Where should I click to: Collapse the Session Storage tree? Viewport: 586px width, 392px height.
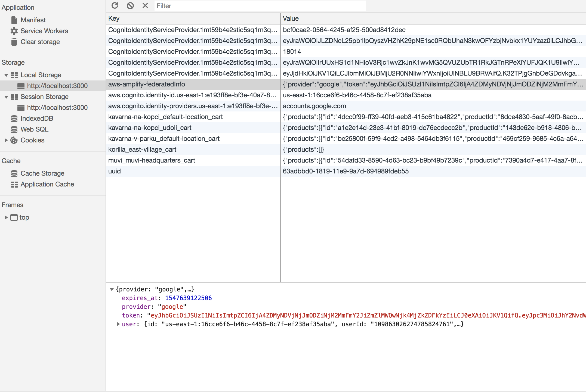(6, 97)
